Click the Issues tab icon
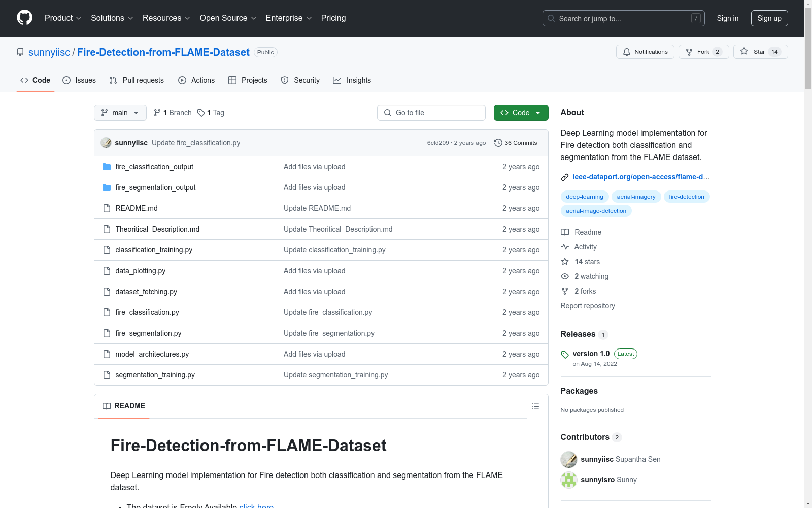The height and width of the screenshot is (508, 812). (x=66, y=80)
